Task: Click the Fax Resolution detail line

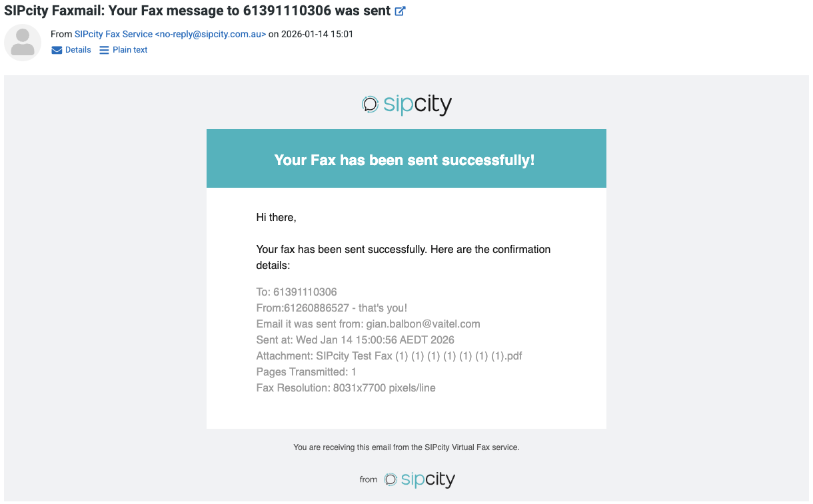Action: (346, 387)
